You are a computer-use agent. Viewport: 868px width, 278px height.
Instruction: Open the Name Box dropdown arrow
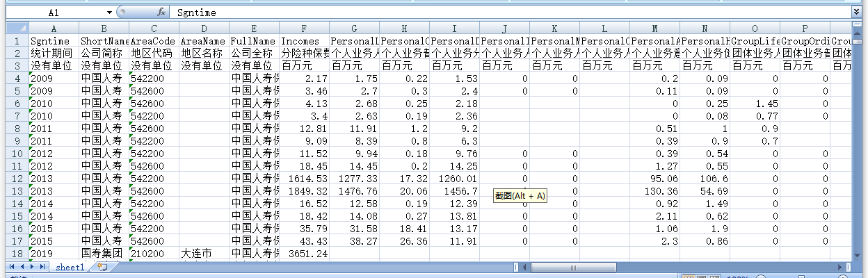coord(109,13)
